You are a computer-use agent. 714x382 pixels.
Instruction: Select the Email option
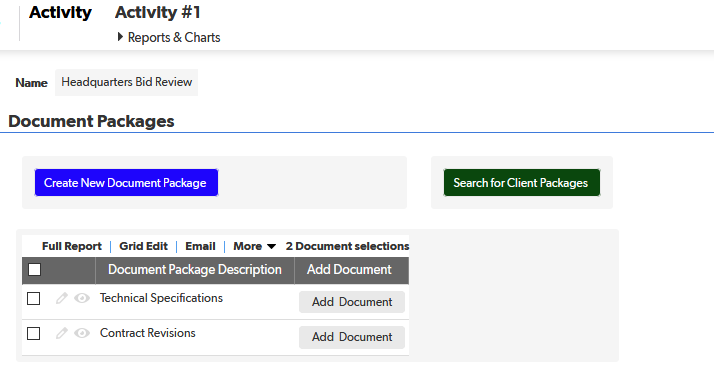pos(200,246)
